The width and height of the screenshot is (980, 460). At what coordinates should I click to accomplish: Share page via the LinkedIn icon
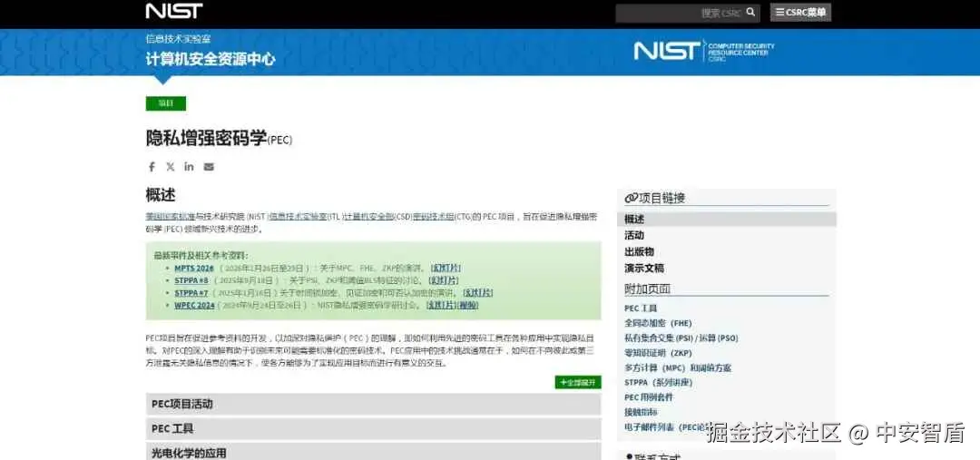[189, 167]
